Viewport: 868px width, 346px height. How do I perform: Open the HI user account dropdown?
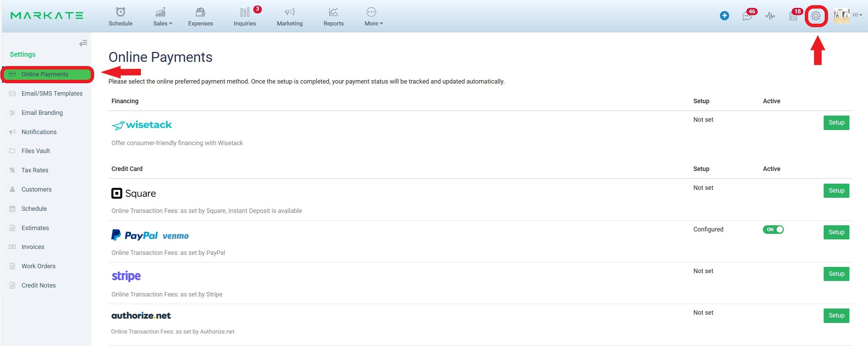857,15
